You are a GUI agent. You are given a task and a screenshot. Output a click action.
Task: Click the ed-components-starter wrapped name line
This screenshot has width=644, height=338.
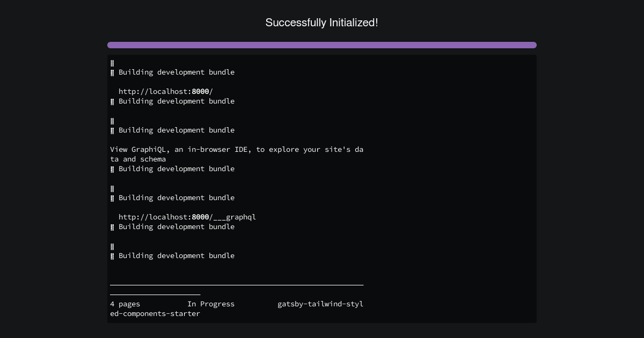[x=155, y=314]
